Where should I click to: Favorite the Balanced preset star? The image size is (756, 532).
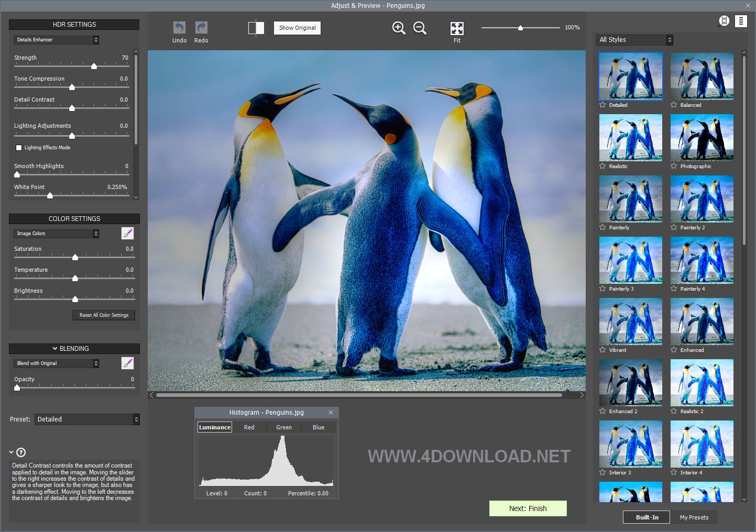(x=674, y=105)
